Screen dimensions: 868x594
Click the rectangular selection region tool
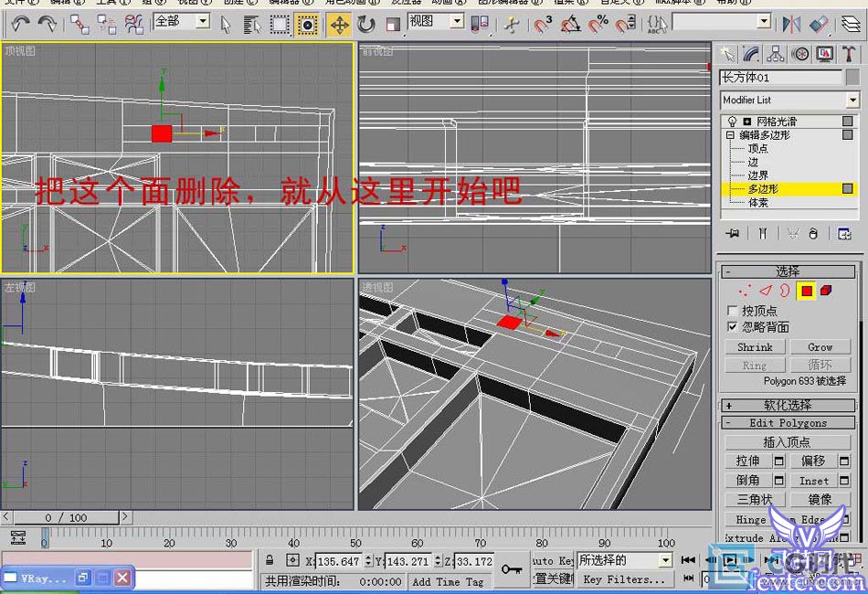click(x=280, y=25)
